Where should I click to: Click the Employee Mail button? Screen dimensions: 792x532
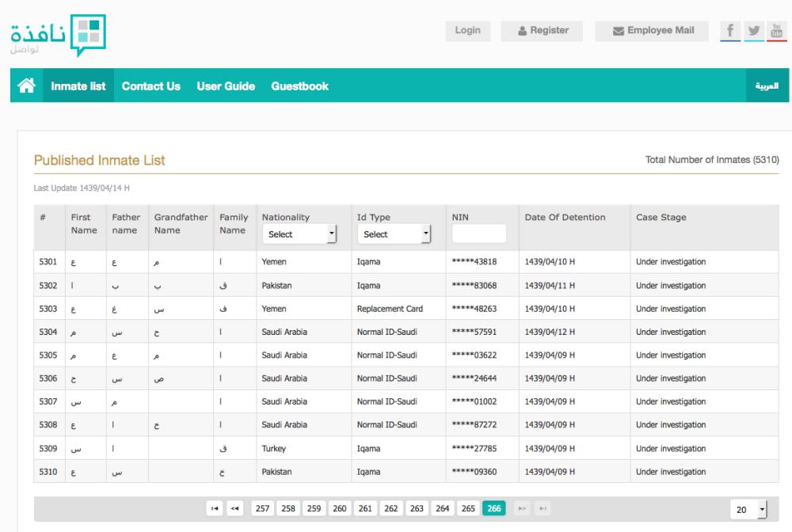point(652,30)
